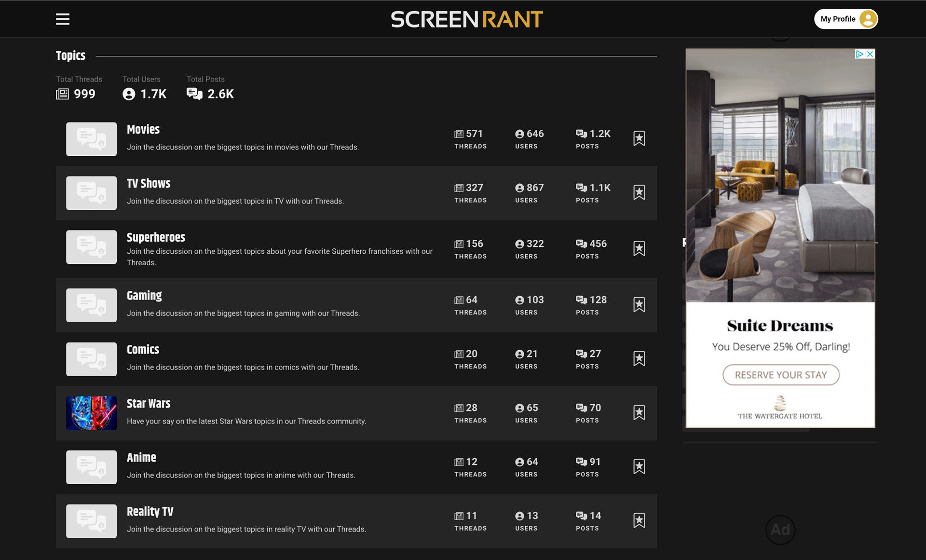Open the Anime topic title
Viewport: 926px width, 560px height.
point(141,457)
